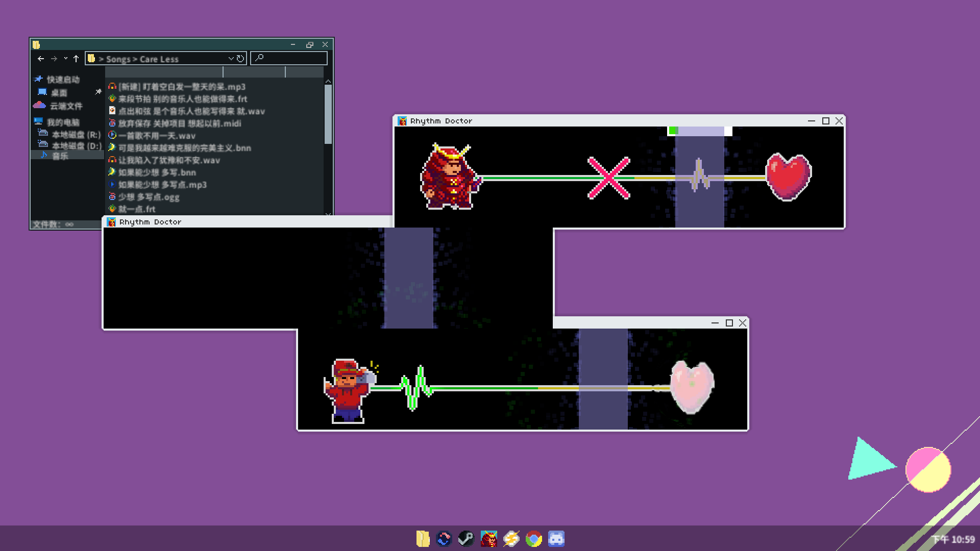Click the file list vertical scrollbar
The width and height of the screenshot is (980, 551).
(328, 114)
